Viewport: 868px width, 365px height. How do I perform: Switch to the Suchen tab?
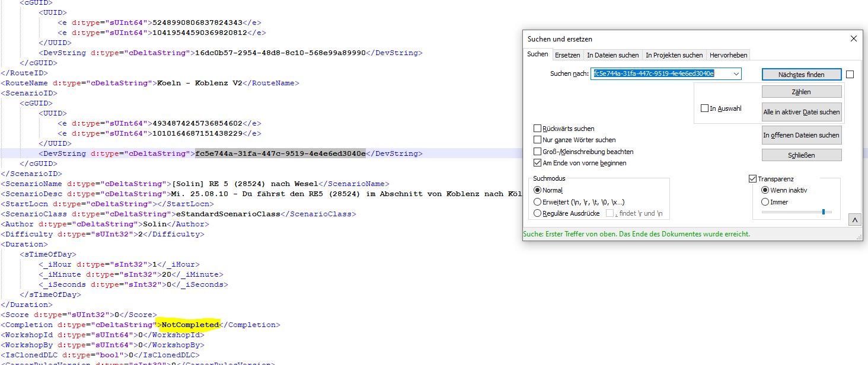(538, 55)
